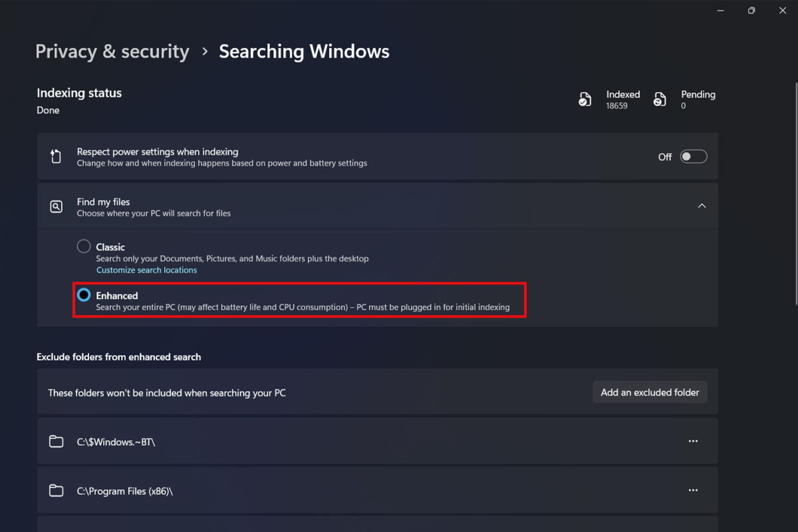Open more options for C:\$Windows.~BT\ folder
This screenshot has height=532, width=798.
(693, 441)
